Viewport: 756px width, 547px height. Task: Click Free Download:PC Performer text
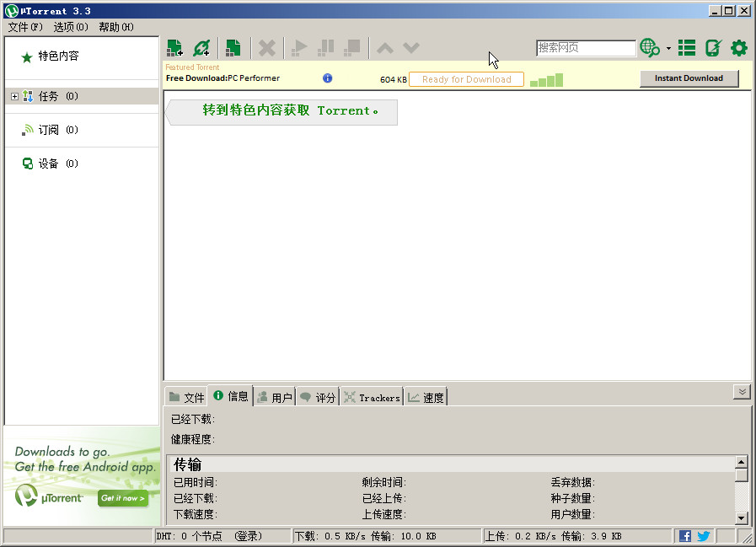(x=223, y=78)
